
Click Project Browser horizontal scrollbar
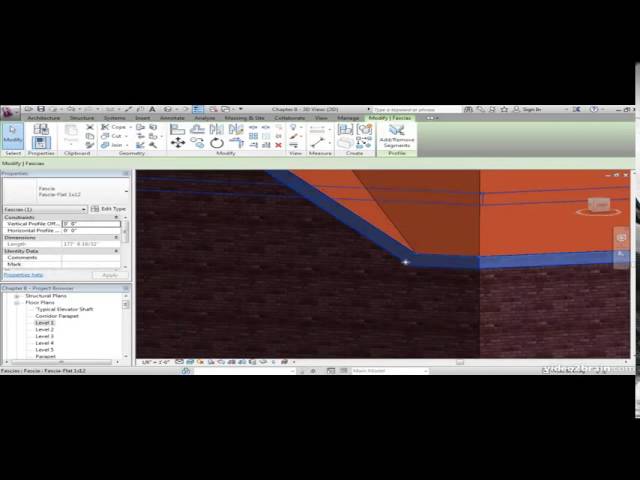[x=61, y=362]
